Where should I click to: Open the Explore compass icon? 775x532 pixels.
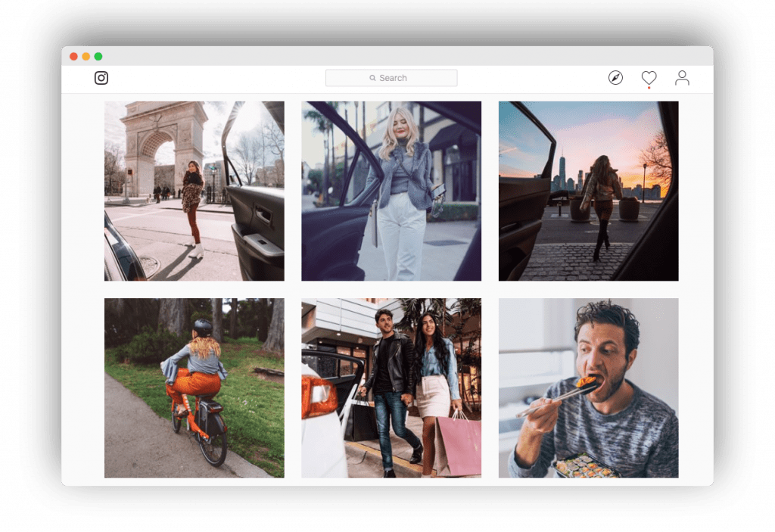pos(615,78)
